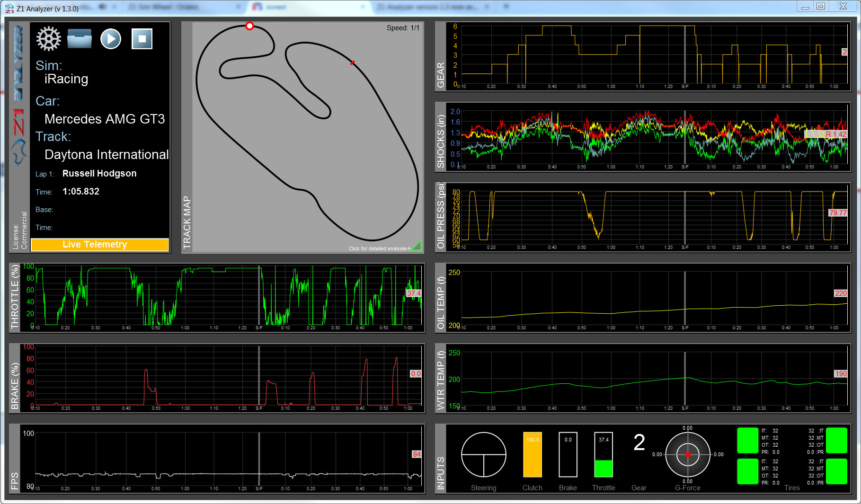
Task: Click the G-Force circular gauge
Action: click(688, 455)
